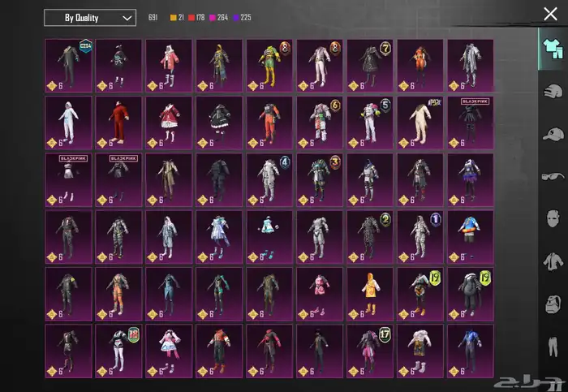This screenshot has height=392, width=568.
Task: Select the outfit with the C2S4 badge
Action: 69,65
